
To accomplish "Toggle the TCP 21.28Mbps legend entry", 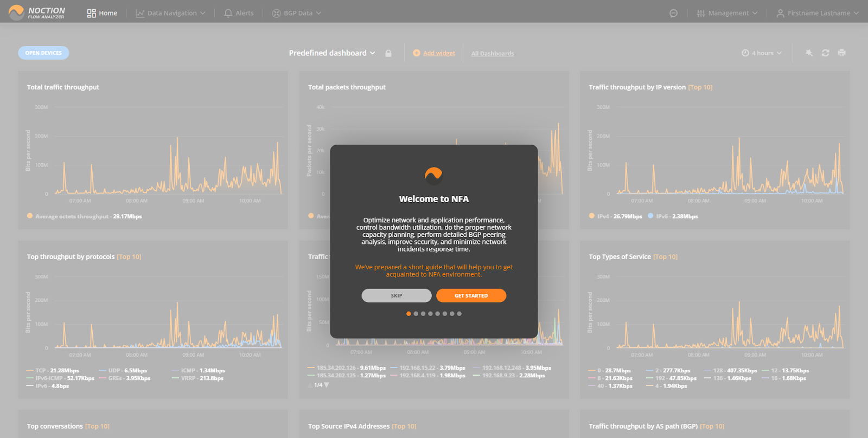I will pyautogui.click(x=53, y=371).
